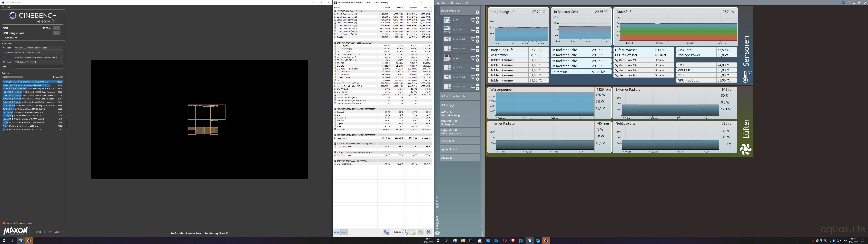The height and width of the screenshot is (244, 868).
Task: Open settings gear for the RHM page
Action: (x=477, y=22)
